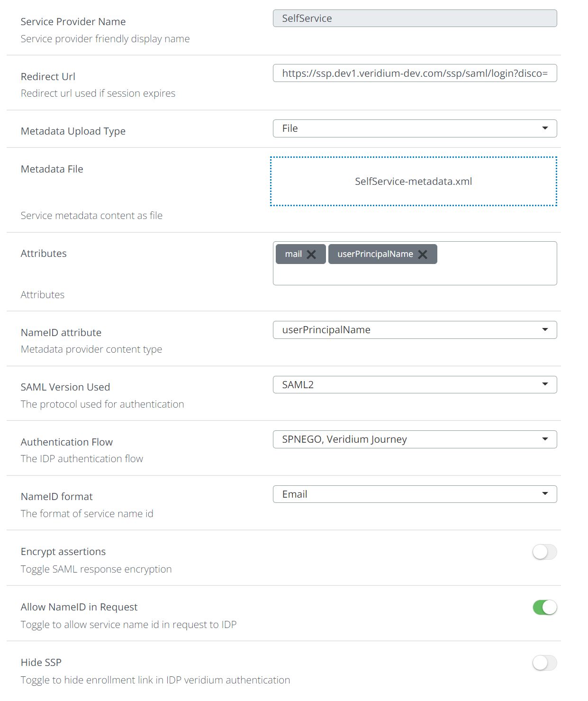Enable the Hide SSP toggle
The height and width of the screenshot is (701, 588).
click(x=544, y=663)
